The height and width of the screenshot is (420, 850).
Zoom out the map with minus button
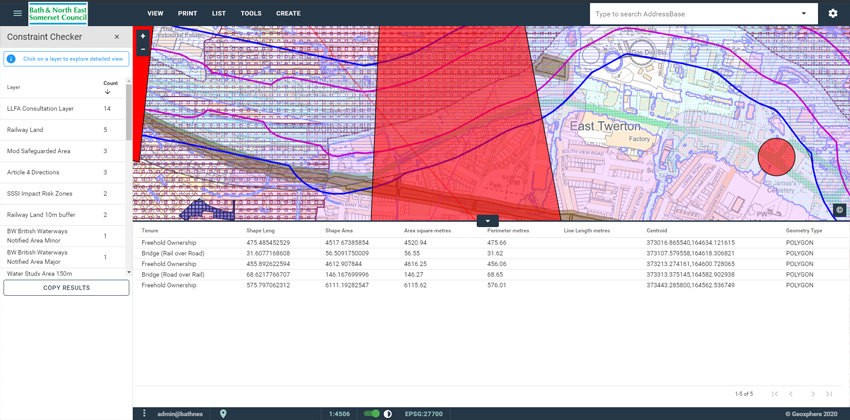(x=143, y=49)
